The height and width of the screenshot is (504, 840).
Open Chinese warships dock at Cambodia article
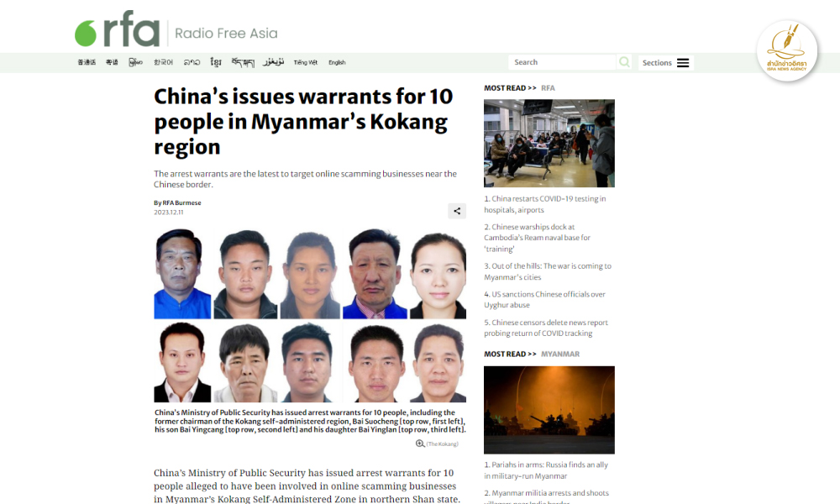(x=537, y=238)
